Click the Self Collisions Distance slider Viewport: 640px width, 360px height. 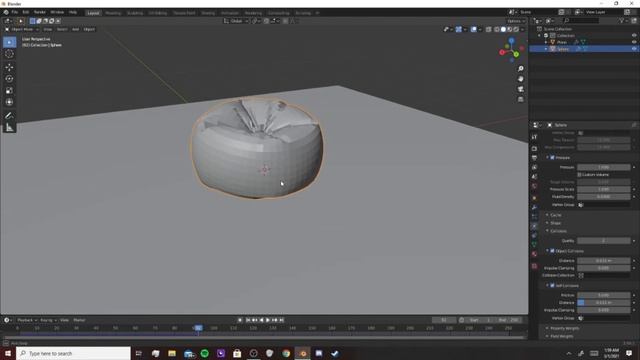click(604, 303)
